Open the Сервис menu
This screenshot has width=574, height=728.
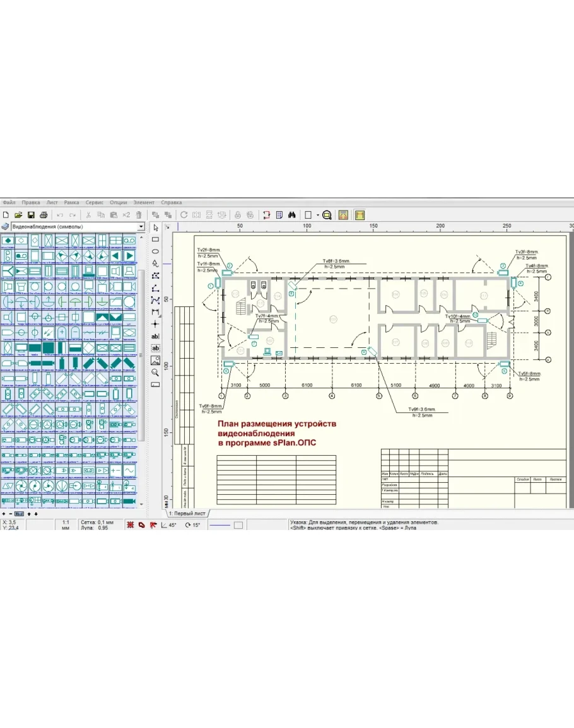(x=95, y=202)
